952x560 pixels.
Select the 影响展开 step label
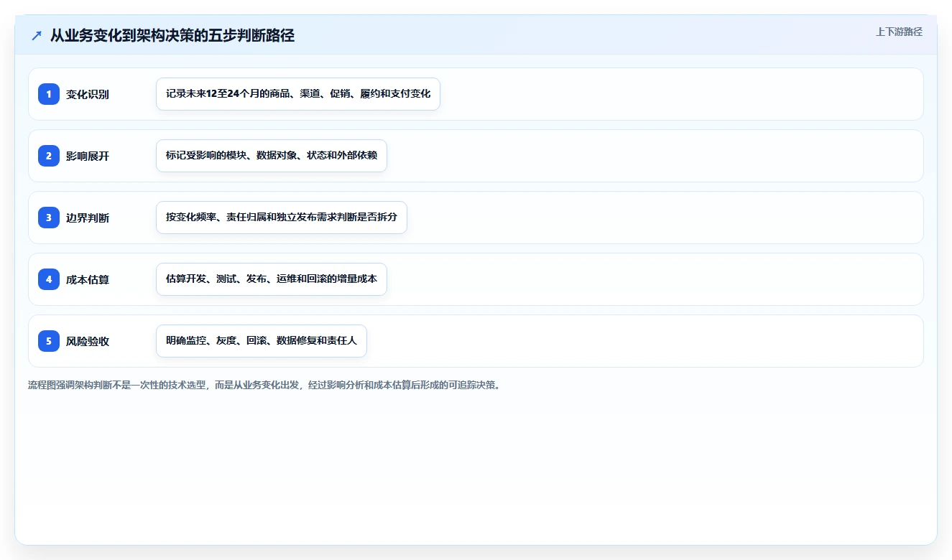(88, 156)
